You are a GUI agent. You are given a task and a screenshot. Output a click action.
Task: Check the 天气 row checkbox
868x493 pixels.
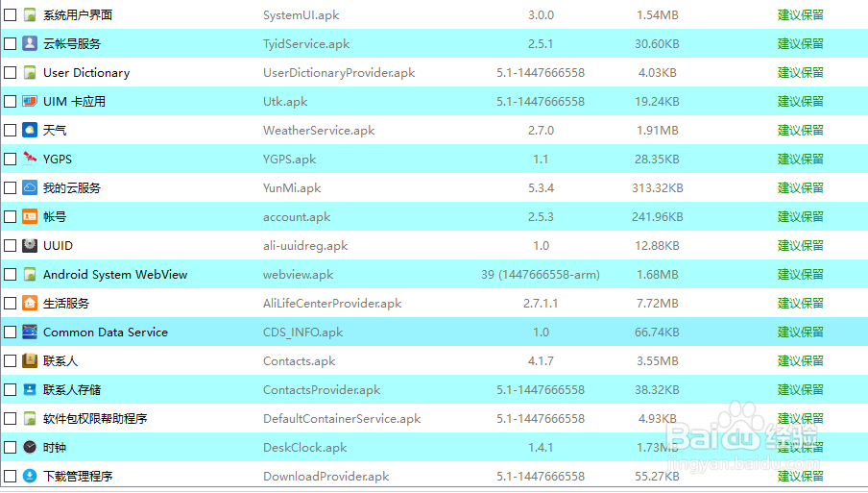(10, 130)
